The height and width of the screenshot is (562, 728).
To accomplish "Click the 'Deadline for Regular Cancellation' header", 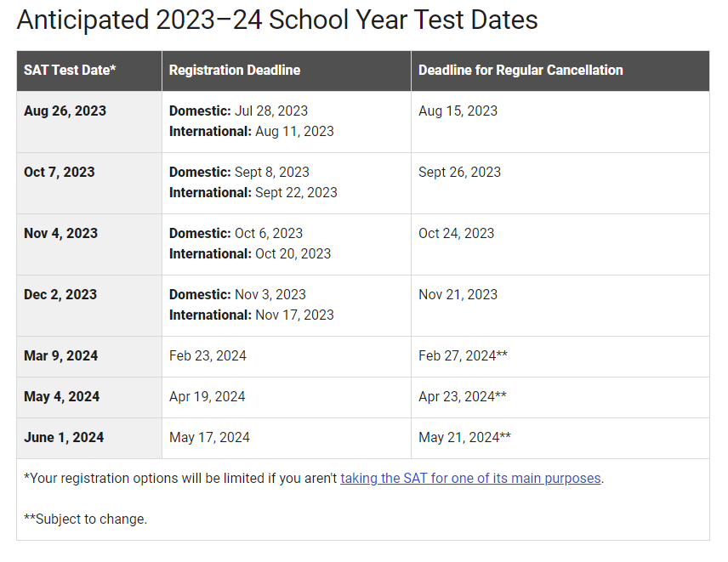I will click(520, 71).
